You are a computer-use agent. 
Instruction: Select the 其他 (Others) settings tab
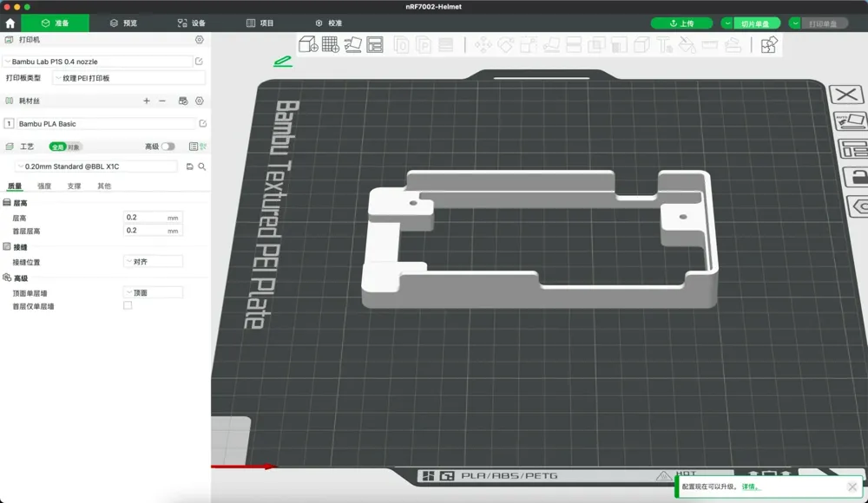[x=104, y=186]
